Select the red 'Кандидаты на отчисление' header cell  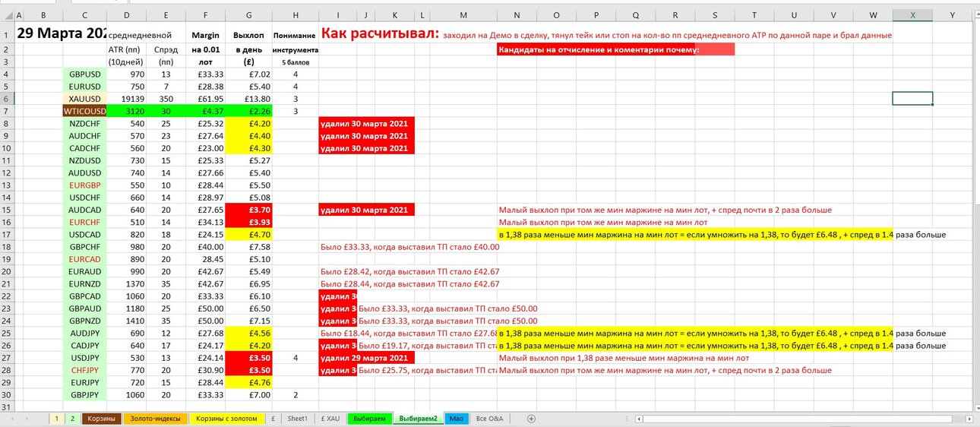(x=615, y=49)
